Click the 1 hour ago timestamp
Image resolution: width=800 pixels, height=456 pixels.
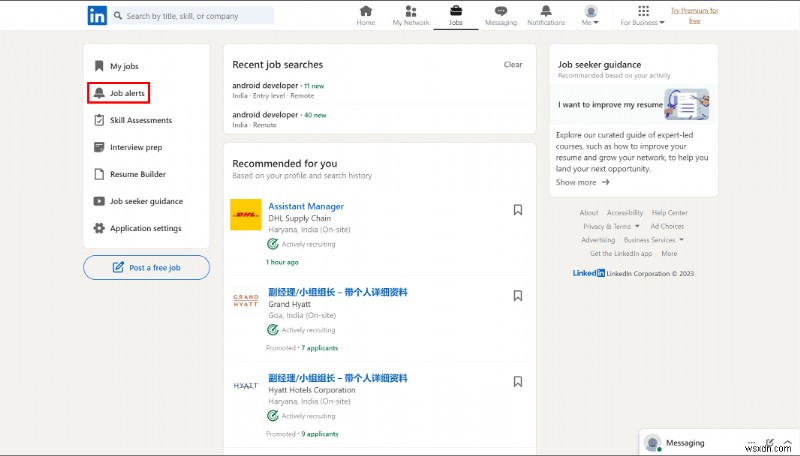point(282,262)
